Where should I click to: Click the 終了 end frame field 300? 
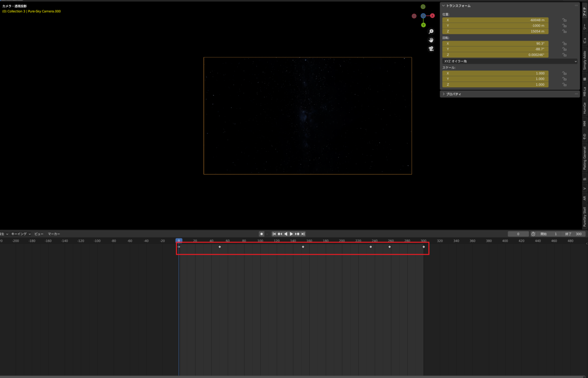[x=573, y=234]
